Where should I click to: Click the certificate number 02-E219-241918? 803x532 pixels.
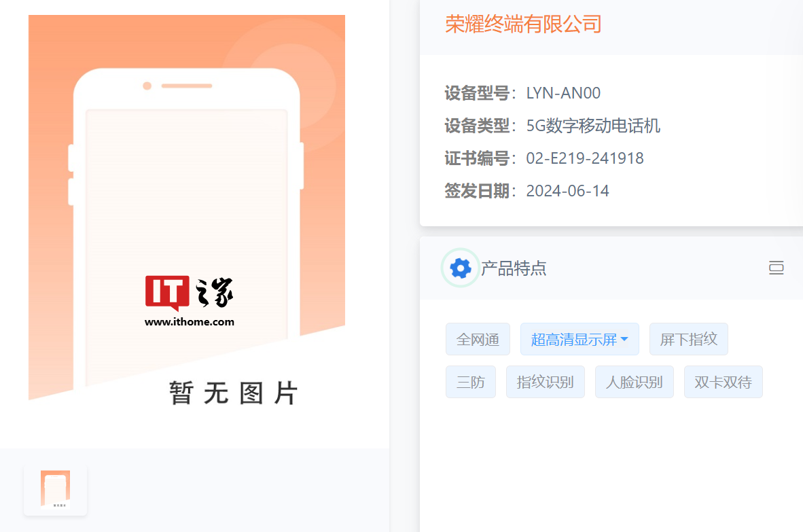coord(585,158)
